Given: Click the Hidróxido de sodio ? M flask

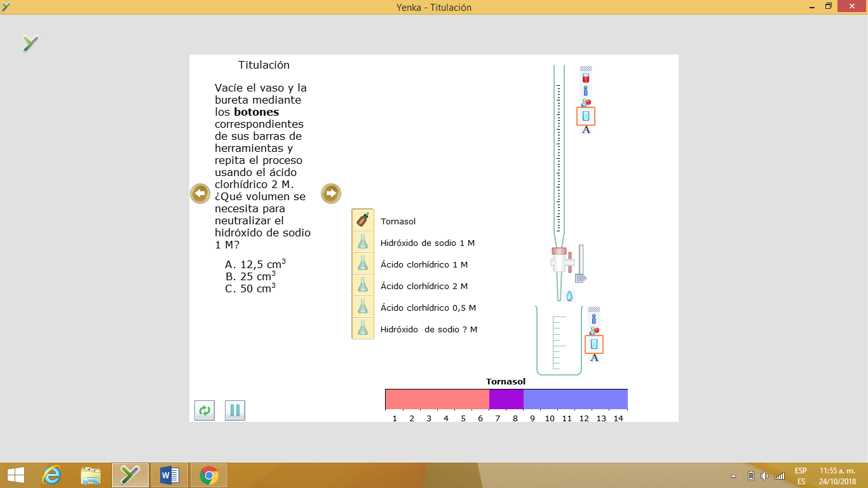Looking at the screenshot, I should (363, 329).
